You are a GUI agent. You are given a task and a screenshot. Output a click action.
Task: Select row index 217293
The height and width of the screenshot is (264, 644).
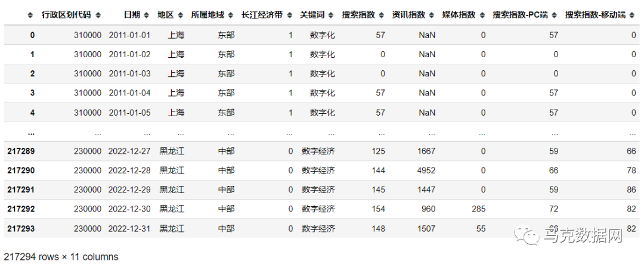(21, 229)
